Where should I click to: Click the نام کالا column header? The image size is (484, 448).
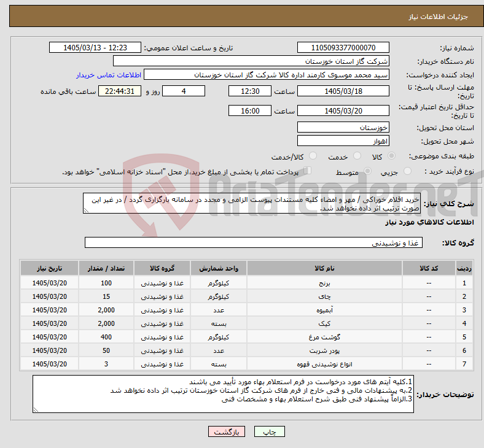pyautogui.click(x=324, y=268)
